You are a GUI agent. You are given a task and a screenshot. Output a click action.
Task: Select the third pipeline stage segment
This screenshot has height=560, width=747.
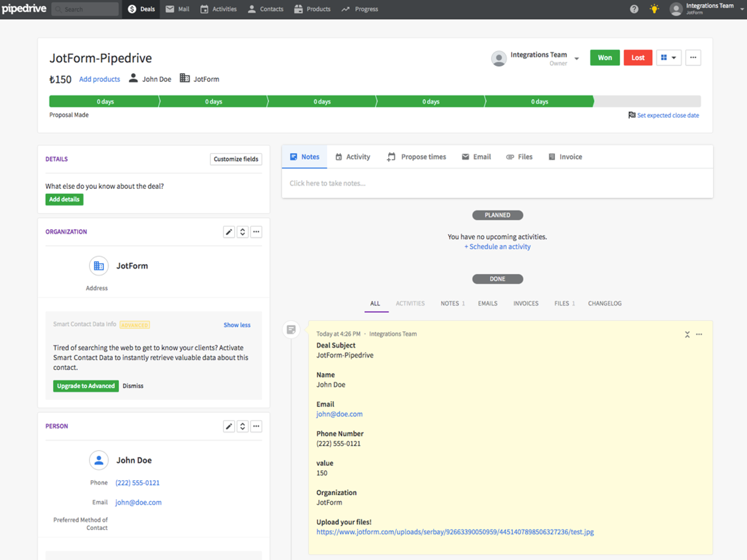tap(322, 101)
